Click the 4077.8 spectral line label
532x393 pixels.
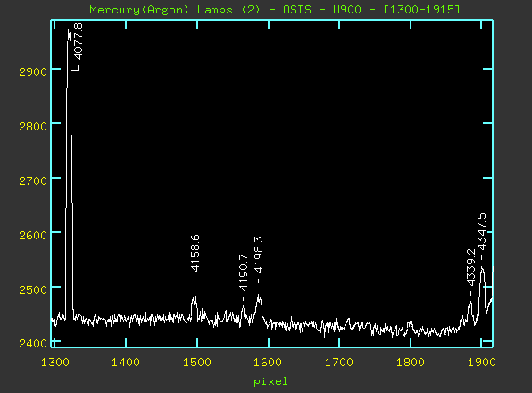(x=78, y=41)
